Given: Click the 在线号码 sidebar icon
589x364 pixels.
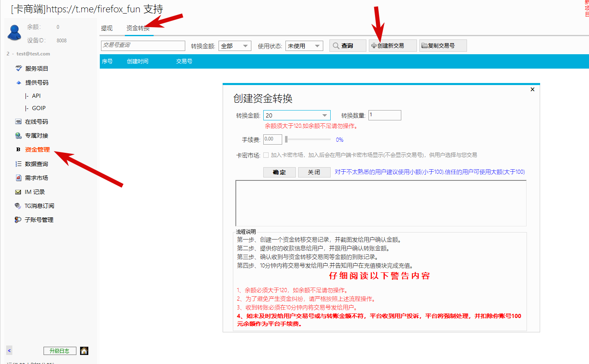Looking at the screenshot, I should click(x=18, y=122).
